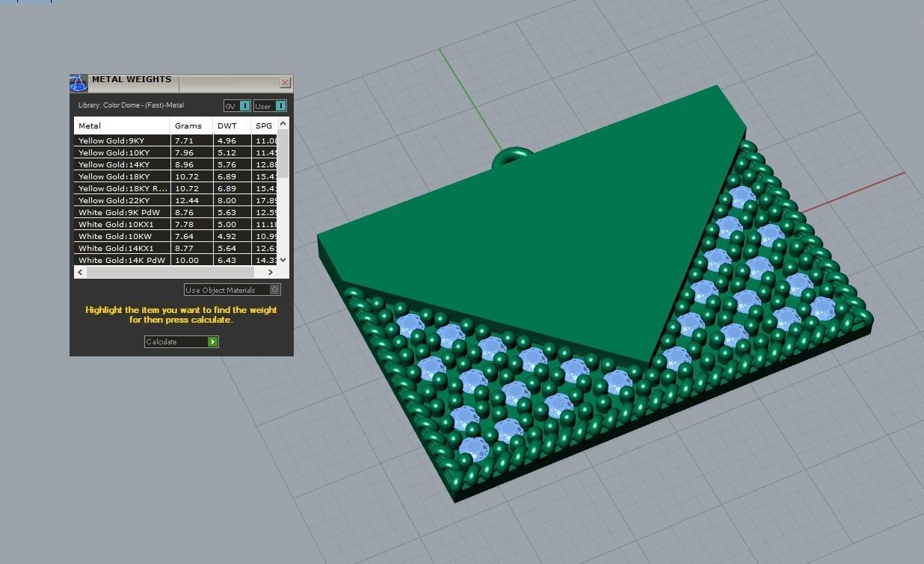Click the table's scroll down arrow
The height and width of the screenshot is (564, 924).
point(283,259)
